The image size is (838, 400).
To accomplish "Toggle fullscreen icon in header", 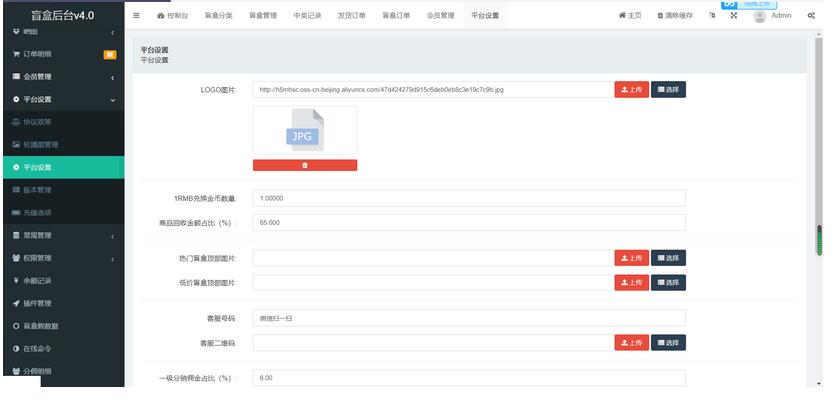I will click(734, 16).
